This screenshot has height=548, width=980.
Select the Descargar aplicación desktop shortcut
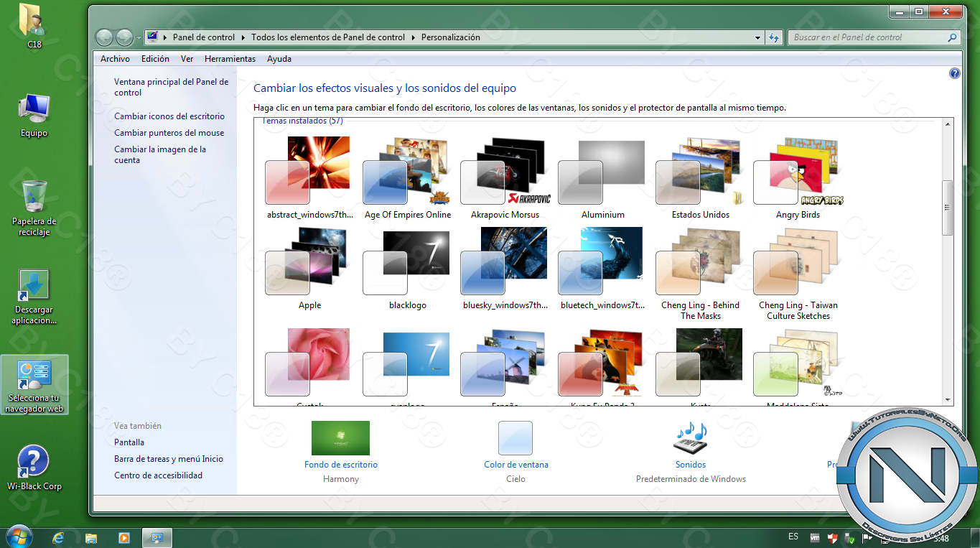34,297
